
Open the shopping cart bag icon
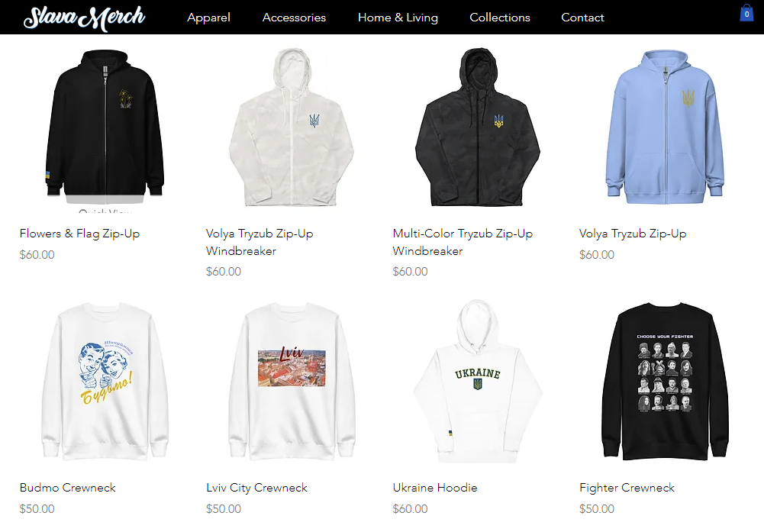click(x=746, y=13)
